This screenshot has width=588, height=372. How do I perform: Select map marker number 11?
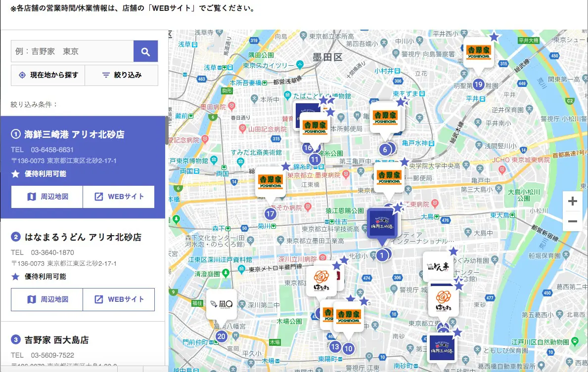[x=315, y=159]
